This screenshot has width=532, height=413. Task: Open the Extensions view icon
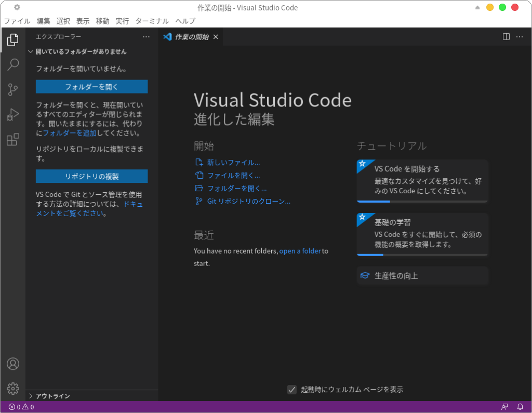click(13, 140)
